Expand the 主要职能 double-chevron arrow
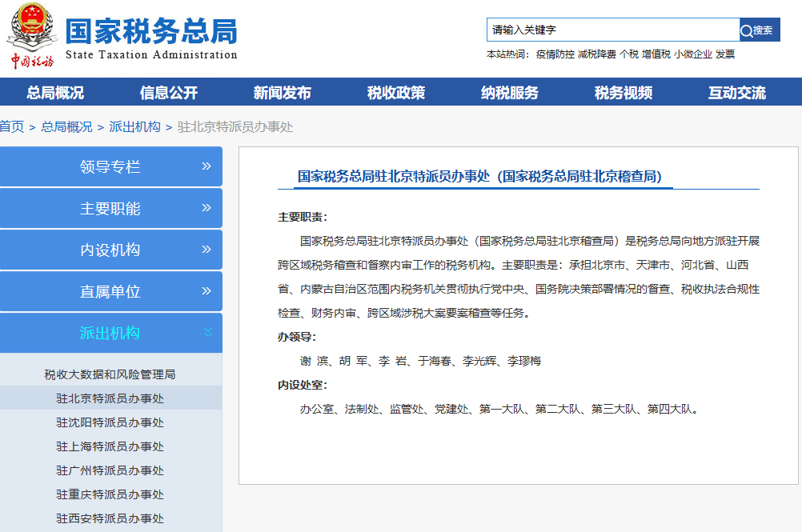Viewport: 802px width, 532px height. [207, 207]
